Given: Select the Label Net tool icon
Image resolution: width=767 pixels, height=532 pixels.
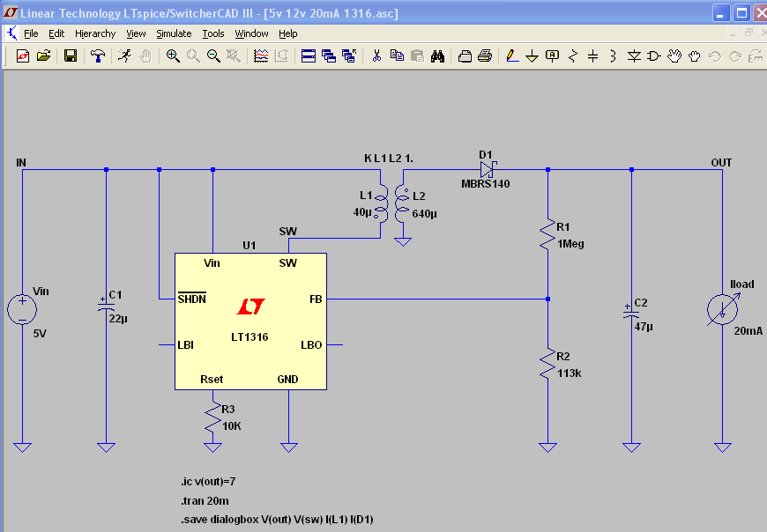Looking at the screenshot, I should coord(552,56).
